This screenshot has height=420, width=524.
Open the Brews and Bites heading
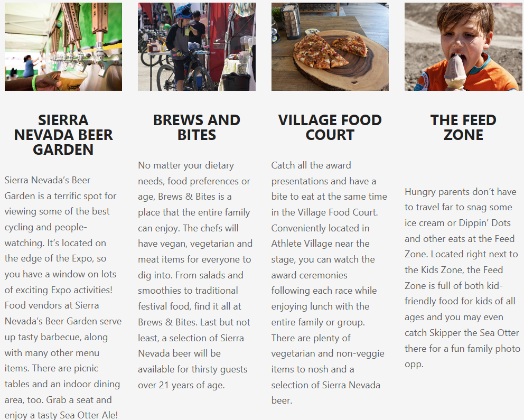pos(196,127)
